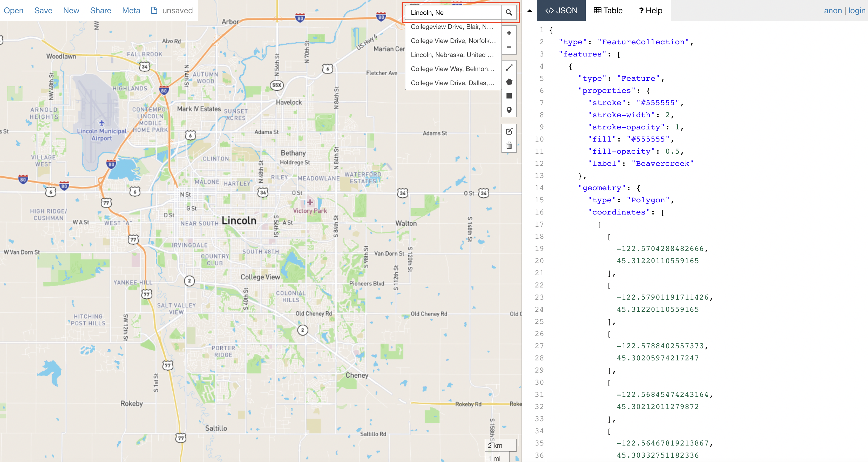Click line number 14 in the gutter
868x462 pixels.
tap(539, 188)
